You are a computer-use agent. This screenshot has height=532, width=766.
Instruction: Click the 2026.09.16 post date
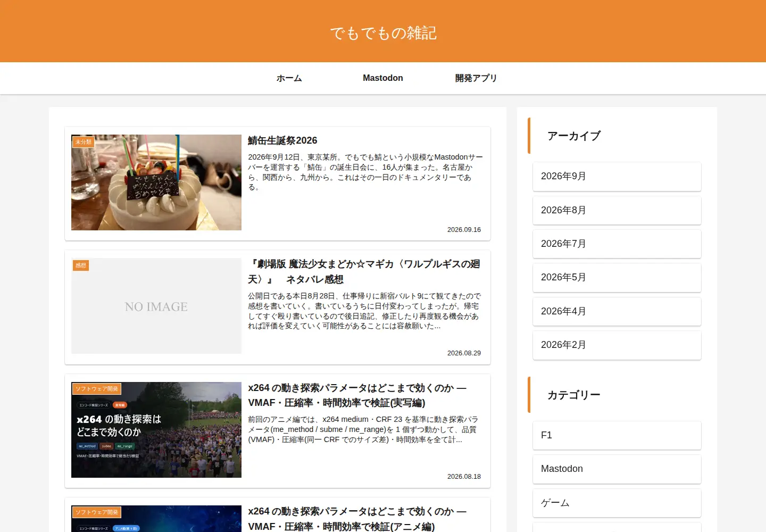point(464,230)
